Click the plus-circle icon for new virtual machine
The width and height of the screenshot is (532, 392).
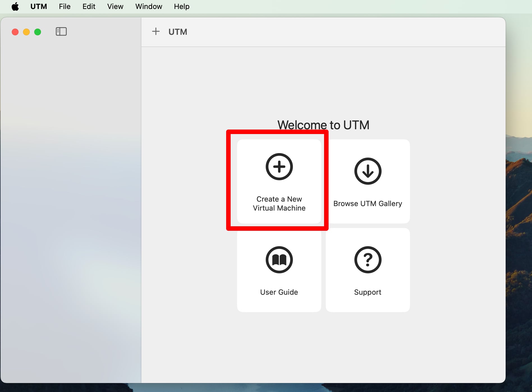[279, 167]
